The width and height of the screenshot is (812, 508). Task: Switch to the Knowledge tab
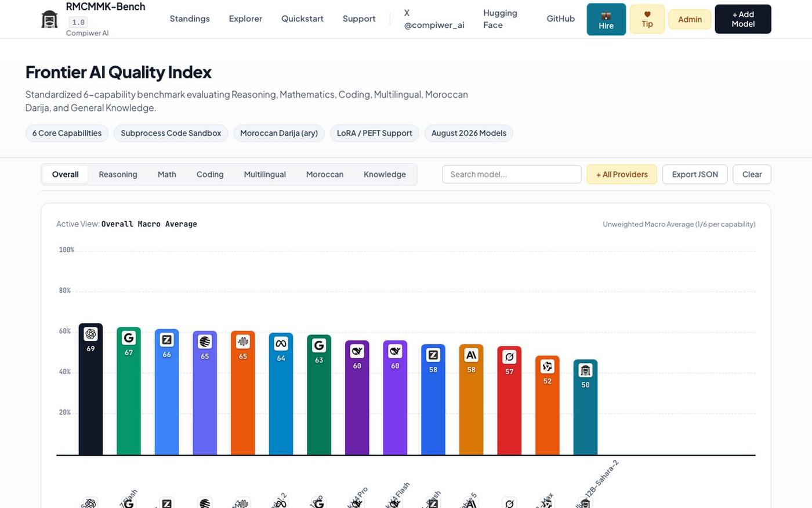[x=385, y=174]
